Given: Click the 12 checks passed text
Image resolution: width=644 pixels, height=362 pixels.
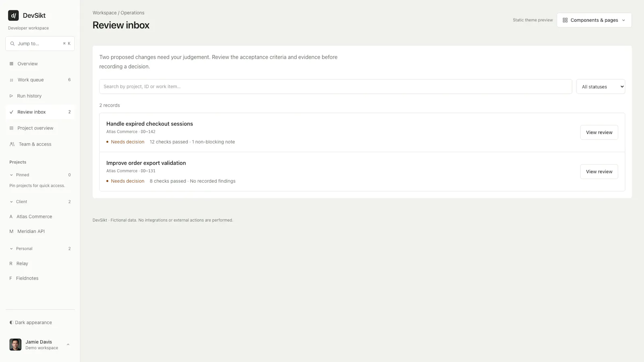Looking at the screenshot, I should [x=169, y=142].
